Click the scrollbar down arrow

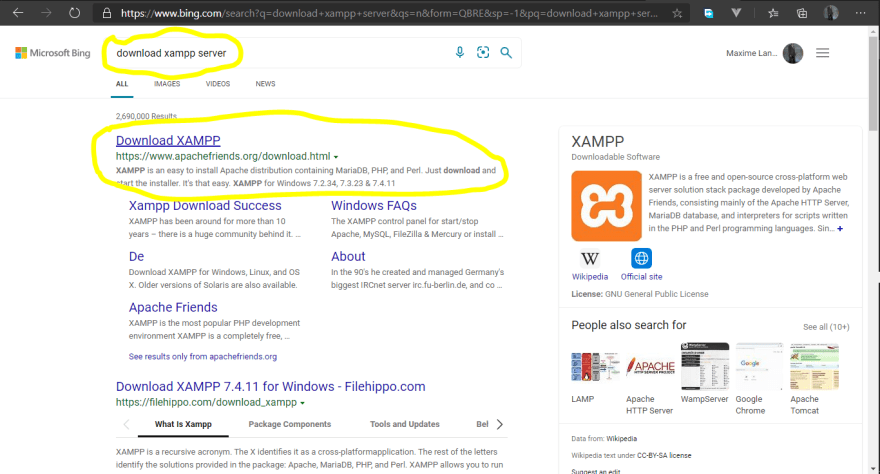point(873,469)
